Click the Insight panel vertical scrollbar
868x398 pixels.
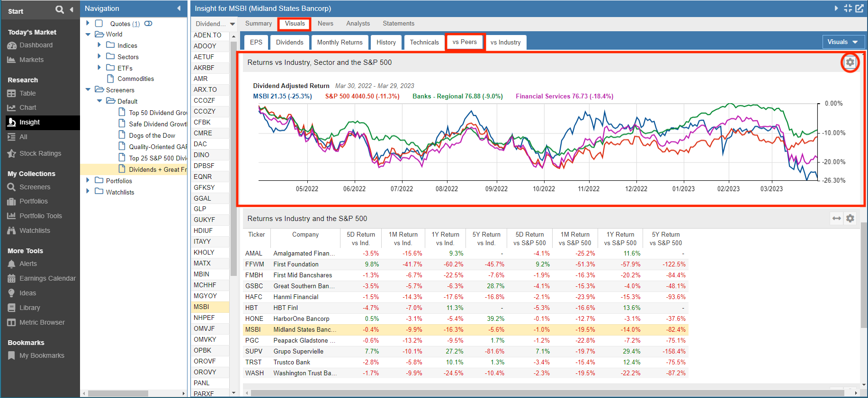click(x=864, y=274)
